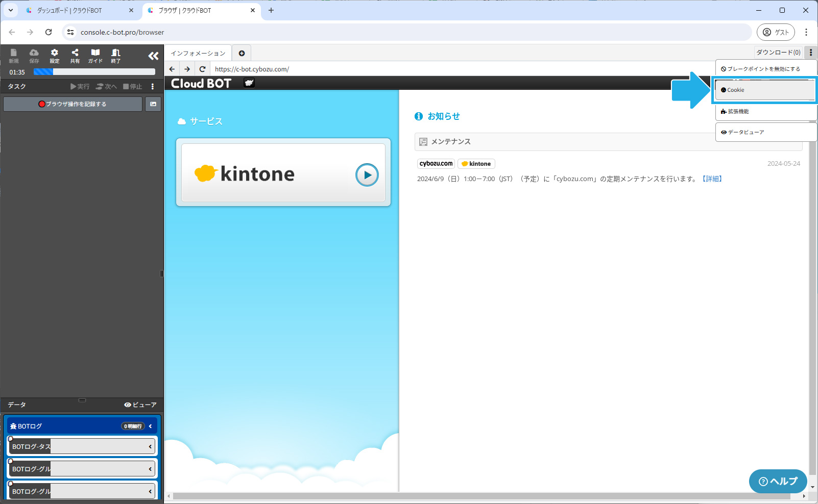The width and height of the screenshot is (818, 504).
Task: Click the screenshot image icon beside record button
Action: point(153,104)
